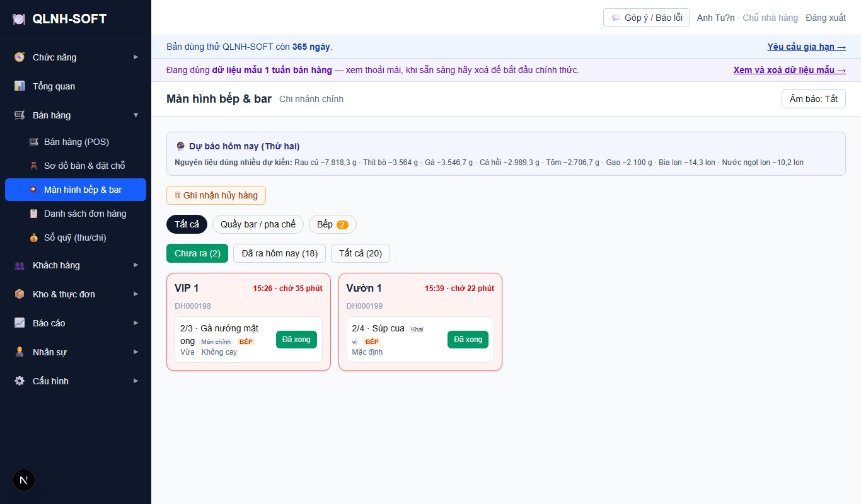Click the QLNH-SOFT logo icon
Screen dimensions: 861x504
pyautogui.click(x=19, y=20)
